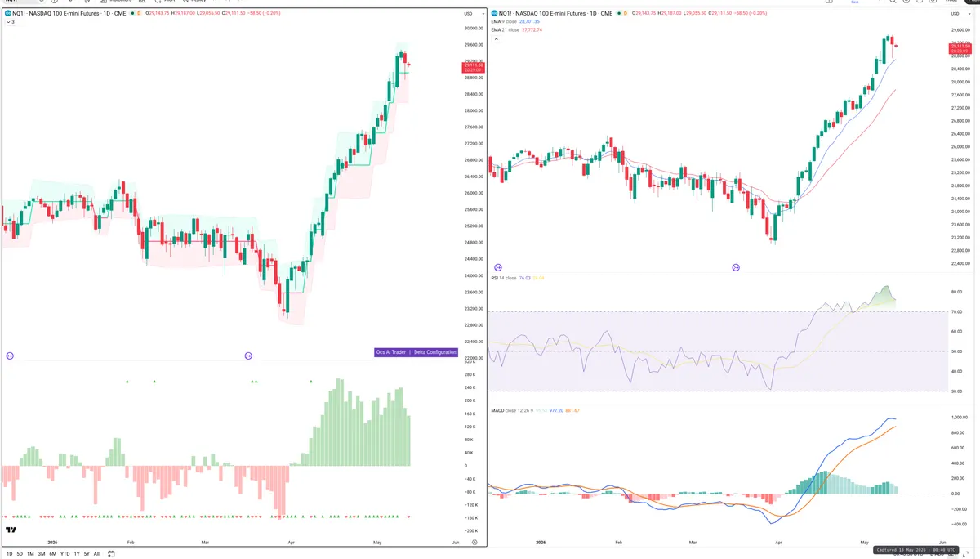Expand the collapsed indicator legend on left chart

(9, 22)
